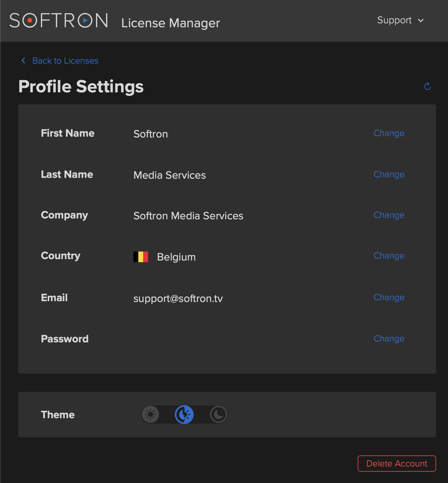Click the License Manager title
The width and height of the screenshot is (448, 483).
point(171,23)
